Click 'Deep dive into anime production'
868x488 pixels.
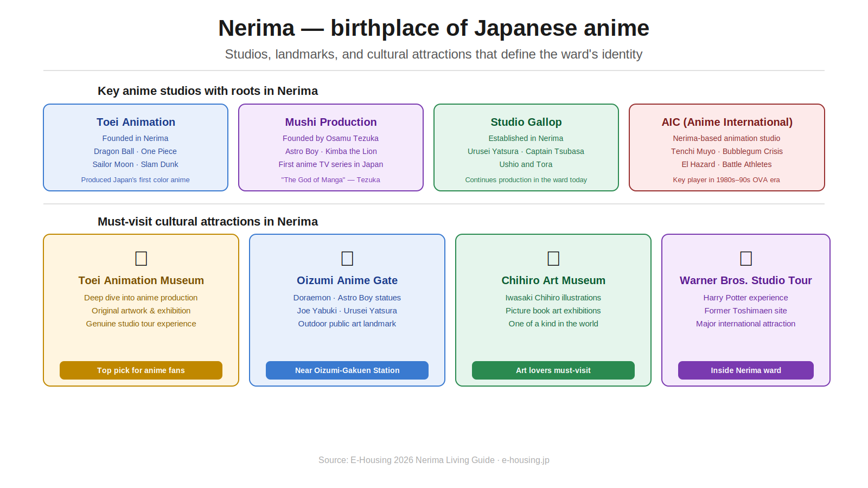point(141,298)
